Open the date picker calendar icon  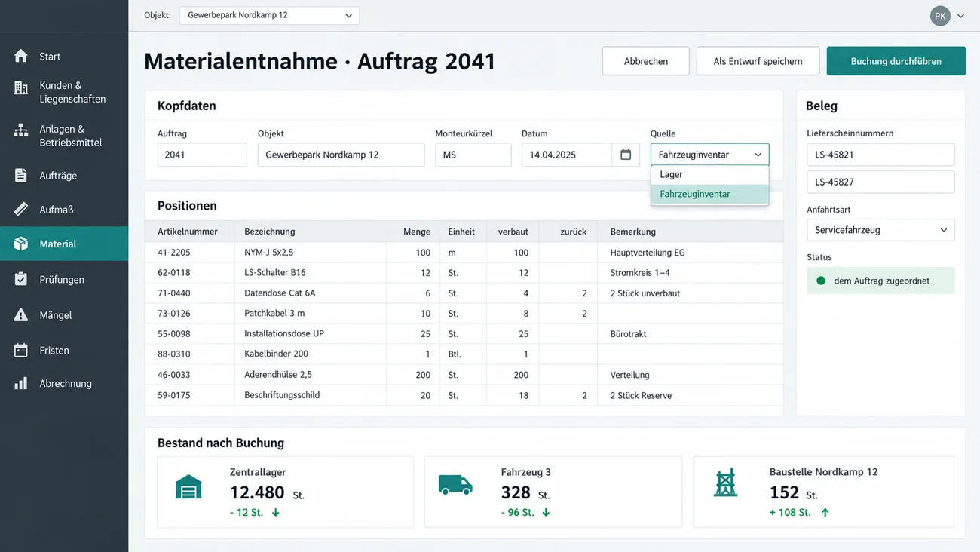[626, 155]
